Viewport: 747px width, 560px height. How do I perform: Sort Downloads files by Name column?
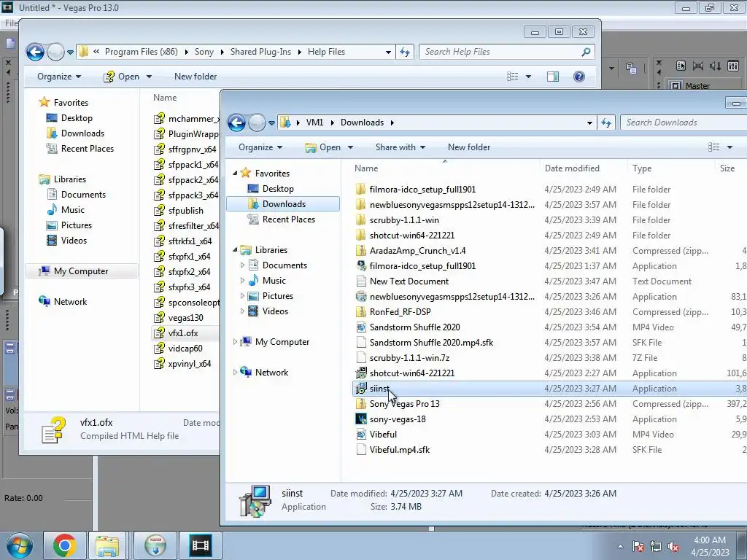tap(366, 168)
